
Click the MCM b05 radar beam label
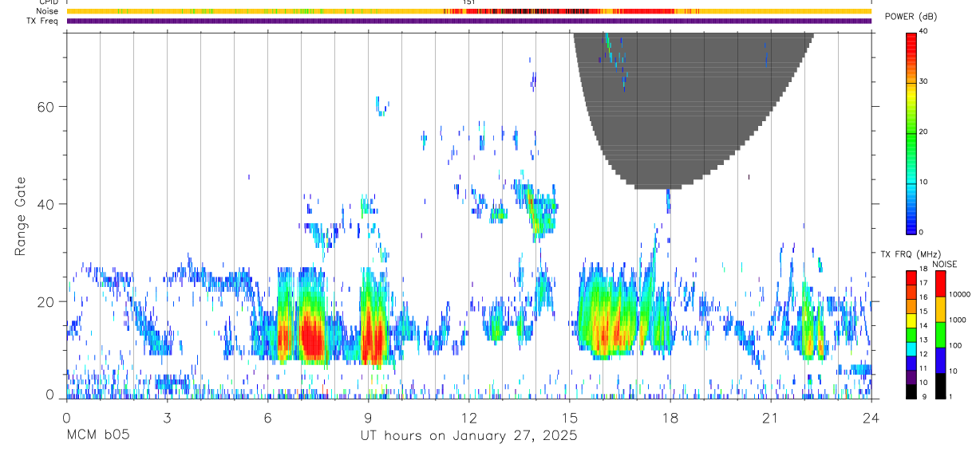(x=97, y=436)
